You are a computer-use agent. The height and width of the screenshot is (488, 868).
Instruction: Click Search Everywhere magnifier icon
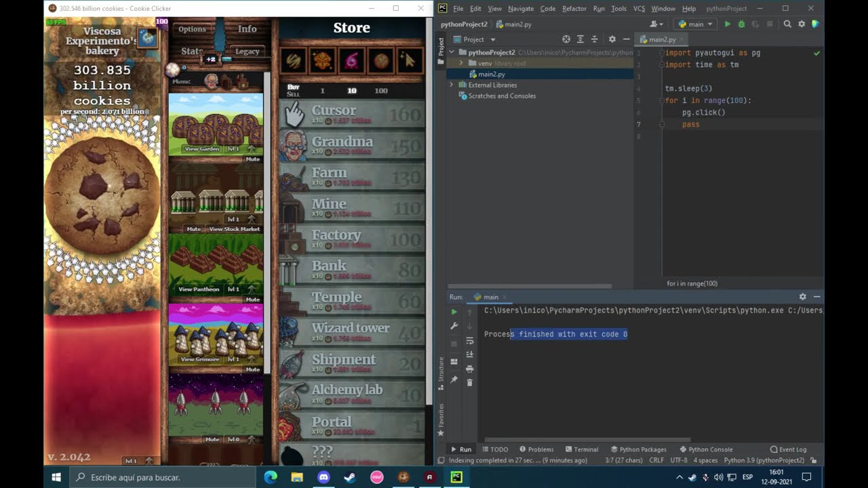pyautogui.click(x=787, y=24)
